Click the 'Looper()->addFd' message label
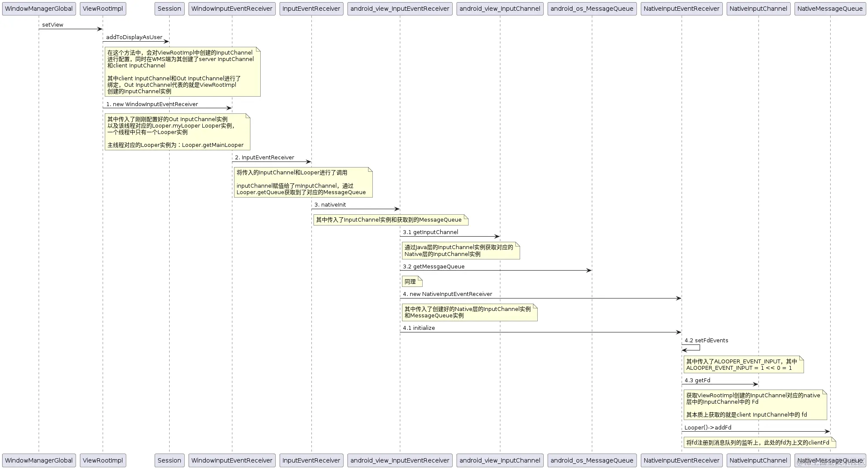The height and width of the screenshot is (469, 868). pyautogui.click(x=707, y=427)
